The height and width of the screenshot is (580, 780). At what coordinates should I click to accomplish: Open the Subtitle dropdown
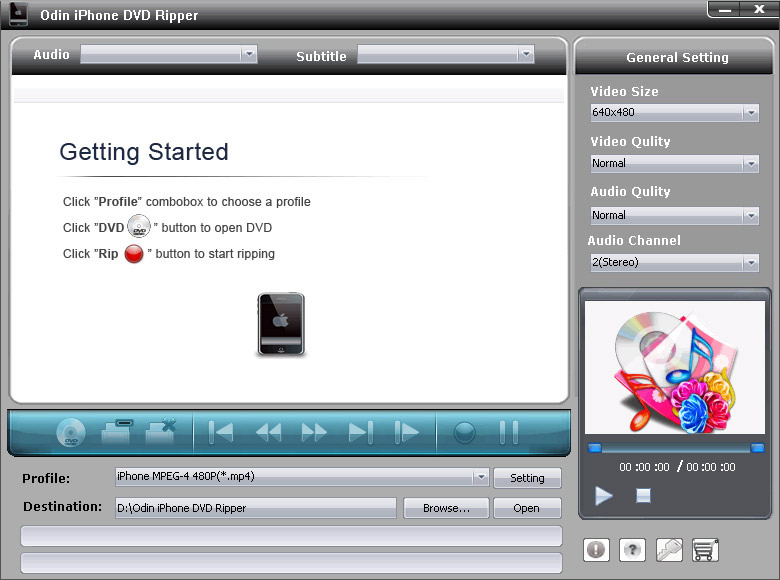point(446,54)
